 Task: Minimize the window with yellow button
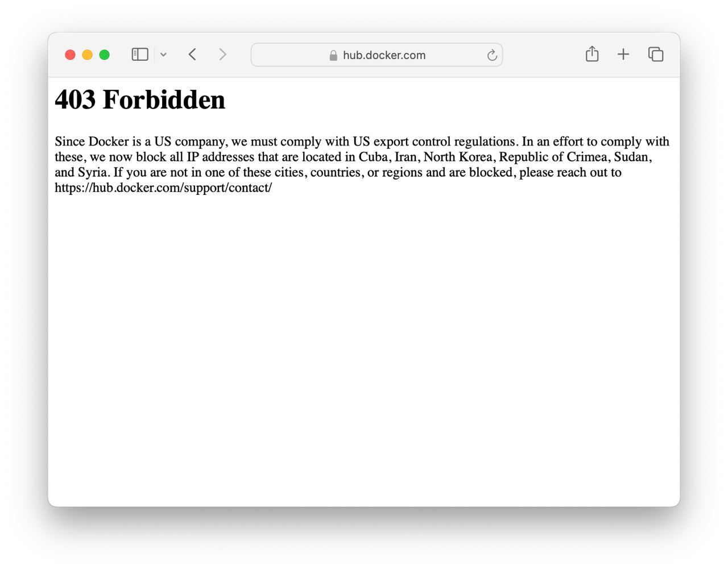(88, 55)
